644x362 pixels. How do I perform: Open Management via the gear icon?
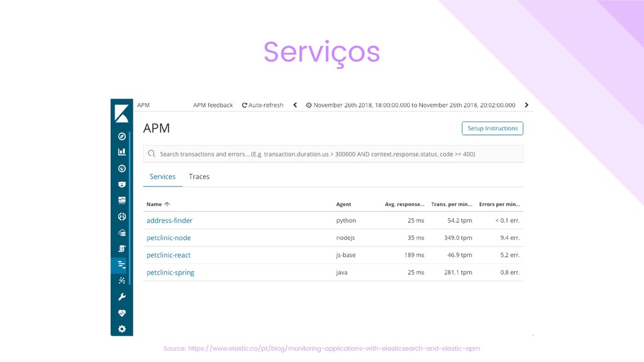click(121, 329)
